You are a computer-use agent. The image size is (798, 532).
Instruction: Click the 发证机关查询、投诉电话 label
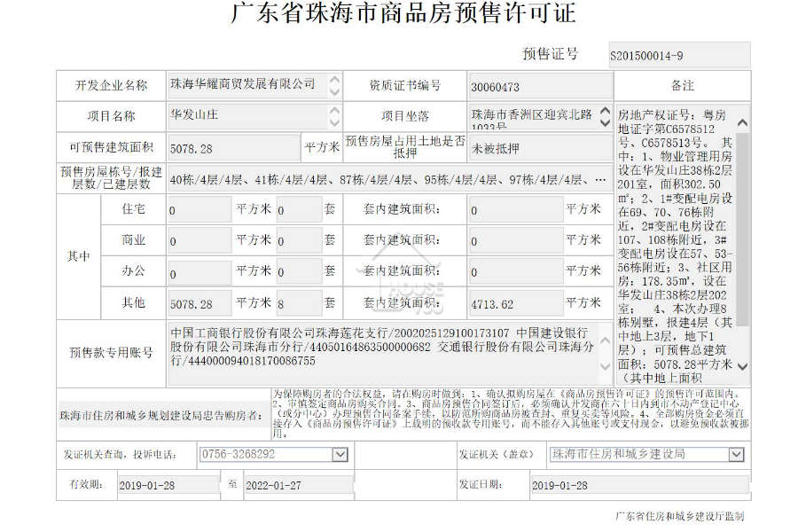(x=120, y=454)
